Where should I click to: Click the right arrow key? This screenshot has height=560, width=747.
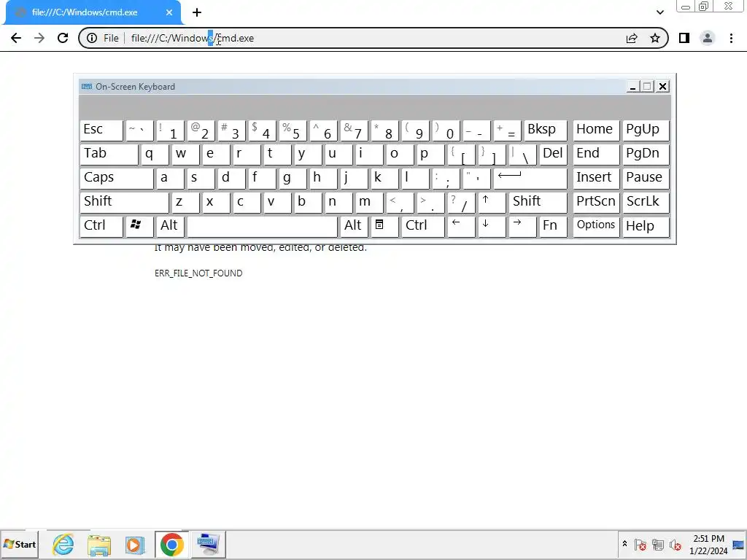pyautogui.click(x=522, y=226)
